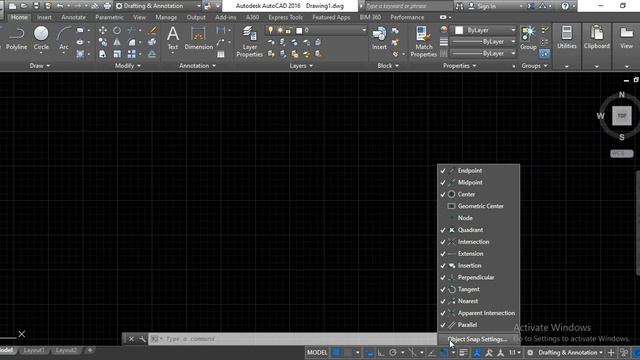The image size is (640, 360).
Task: Select the Rotate tool in Modify panel
Action: 117,31
